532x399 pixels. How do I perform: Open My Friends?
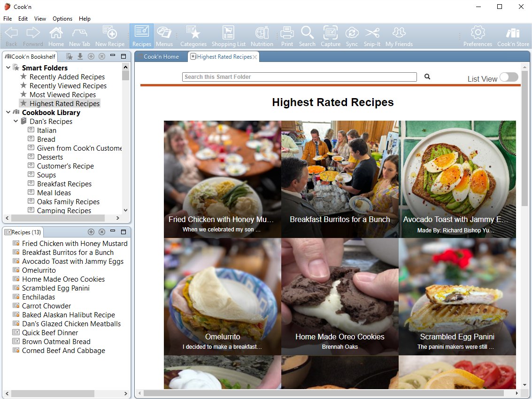point(399,36)
